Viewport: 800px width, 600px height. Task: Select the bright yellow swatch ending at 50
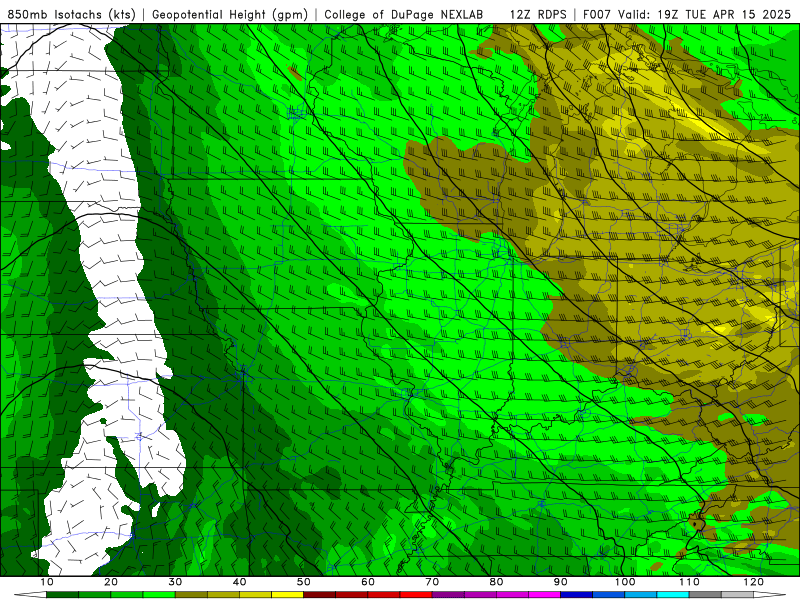coord(287,595)
